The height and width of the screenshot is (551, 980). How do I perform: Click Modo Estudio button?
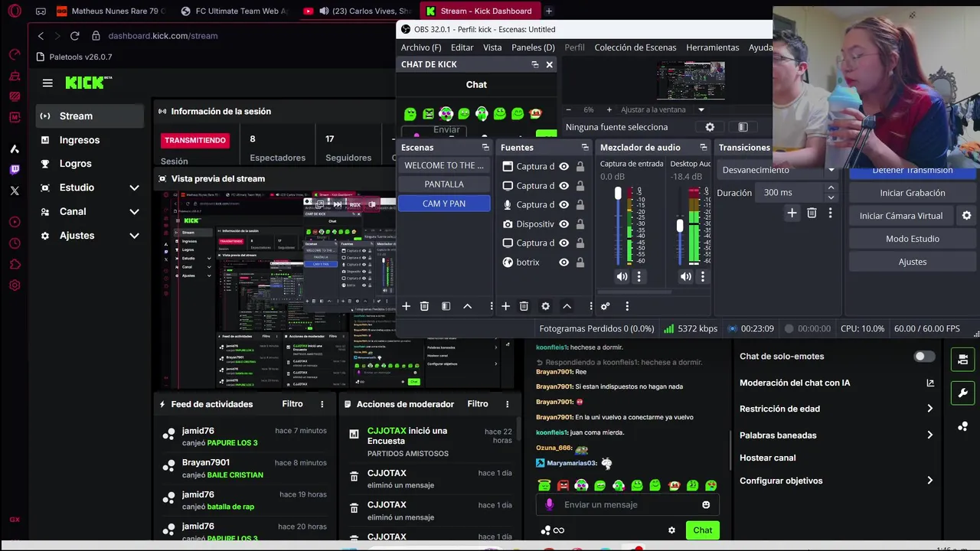913,239
